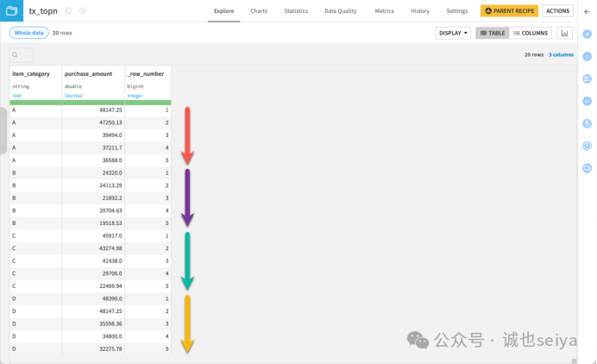The height and width of the screenshot is (364, 597).
Task: Go to the Data Quality tab
Action: coord(341,11)
